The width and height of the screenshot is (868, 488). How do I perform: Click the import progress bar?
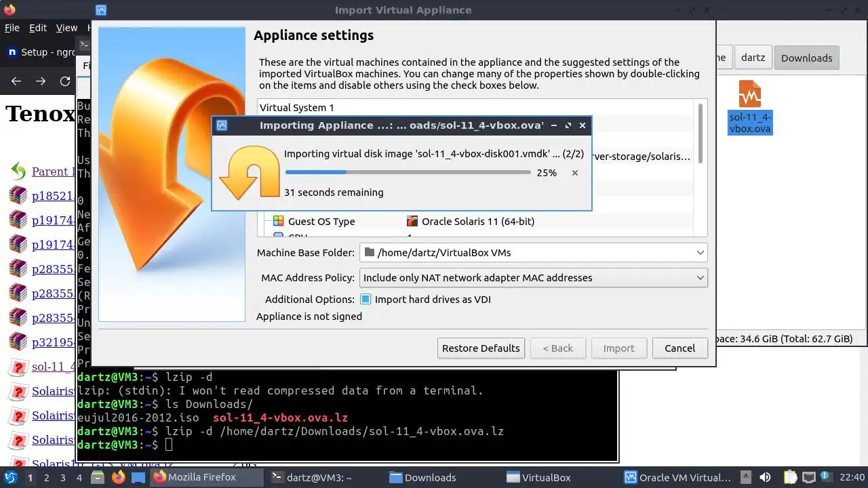coord(408,172)
